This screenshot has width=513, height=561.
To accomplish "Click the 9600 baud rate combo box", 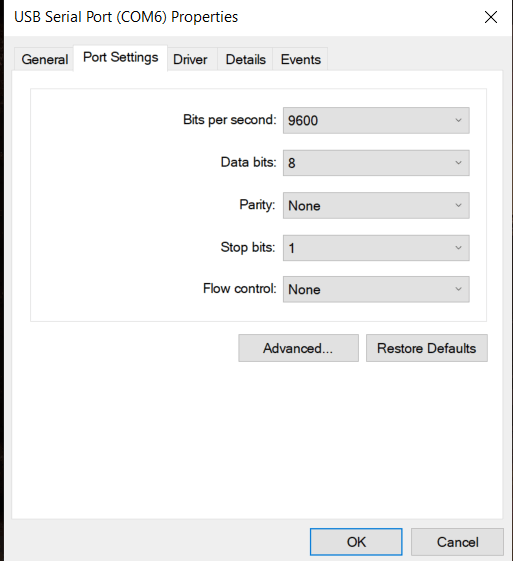I will 376,120.
